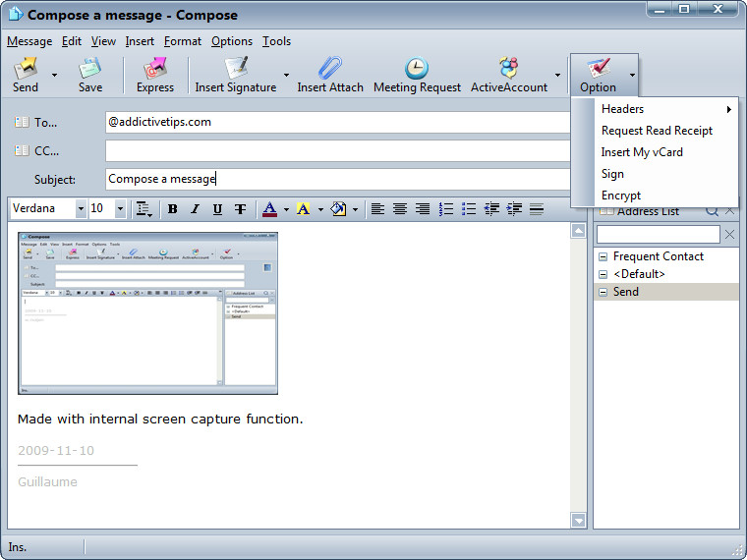This screenshot has height=560, width=747.
Task: Click the Address List search magnifier icon
Action: click(x=712, y=210)
